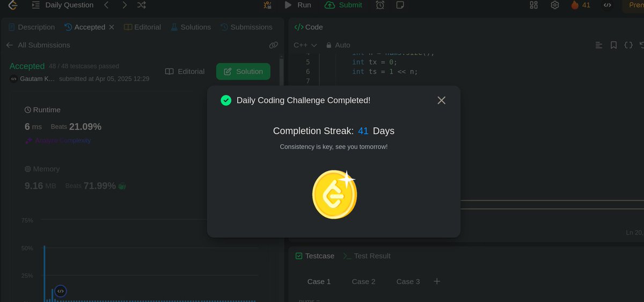Go back to All Submissions
The height and width of the screenshot is (302, 644).
[38, 45]
